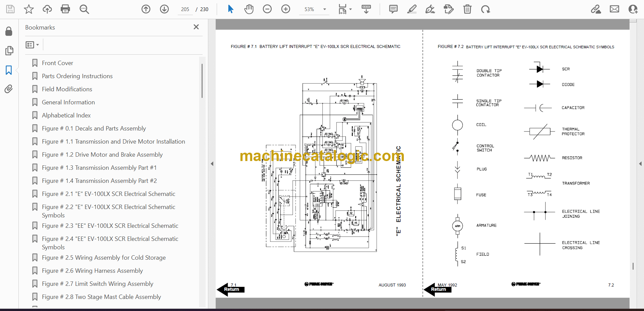This screenshot has height=311, width=644.
Task: Print the document
Action: (x=65, y=9)
